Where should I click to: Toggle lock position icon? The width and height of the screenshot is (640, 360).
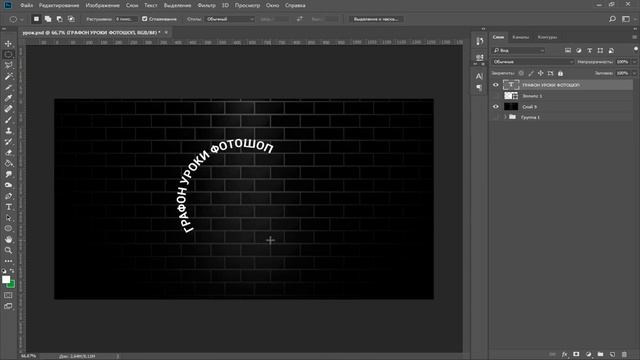(541, 73)
